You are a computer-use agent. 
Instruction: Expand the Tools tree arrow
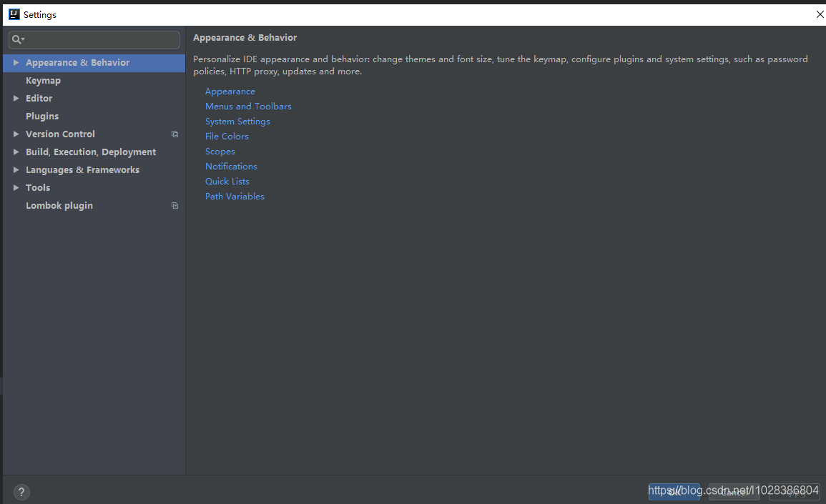click(16, 188)
